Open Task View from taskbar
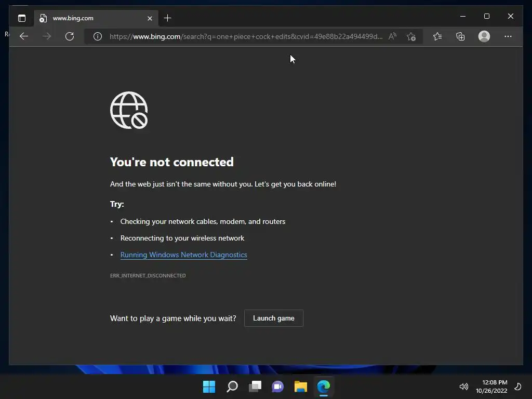Screen dimensions: 532x399 tap(255, 387)
